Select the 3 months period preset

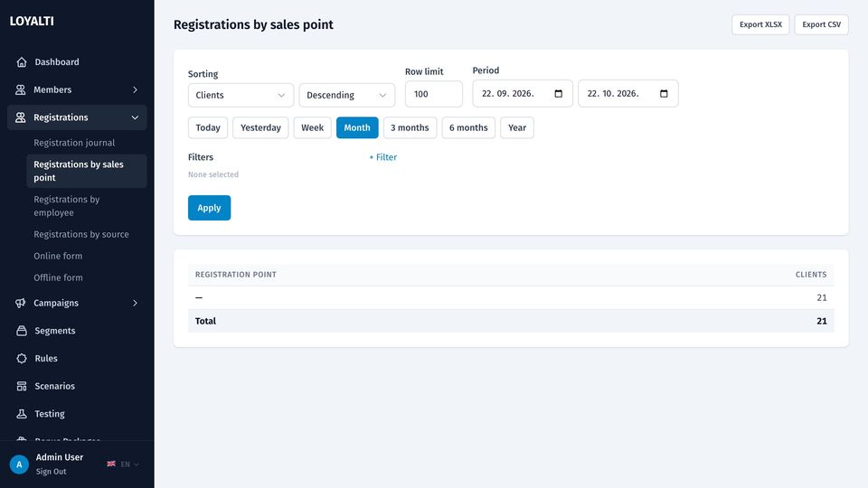pyautogui.click(x=410, y=127)
